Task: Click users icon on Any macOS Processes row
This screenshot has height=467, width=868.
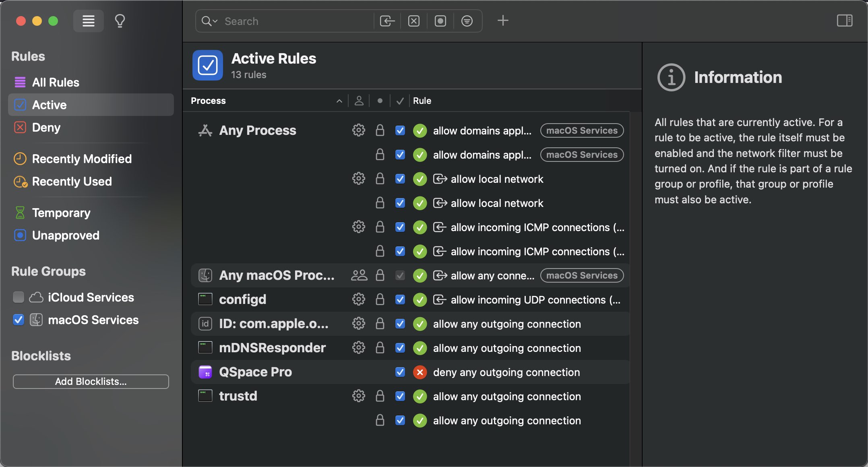Action: (x=359, y=275)
